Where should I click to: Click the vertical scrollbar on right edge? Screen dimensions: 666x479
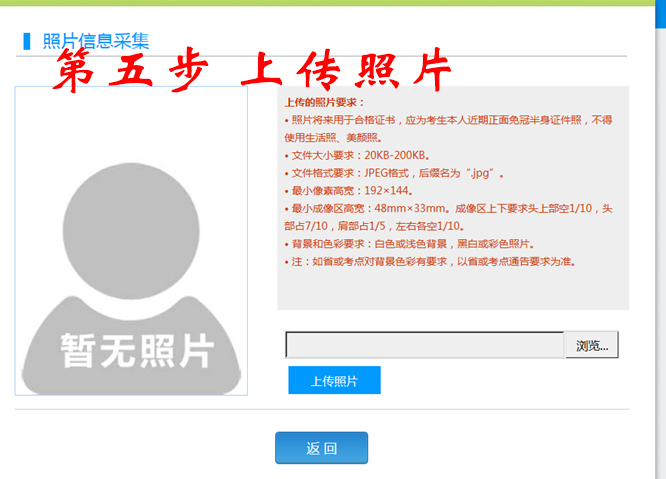click(x=659, y=240)
